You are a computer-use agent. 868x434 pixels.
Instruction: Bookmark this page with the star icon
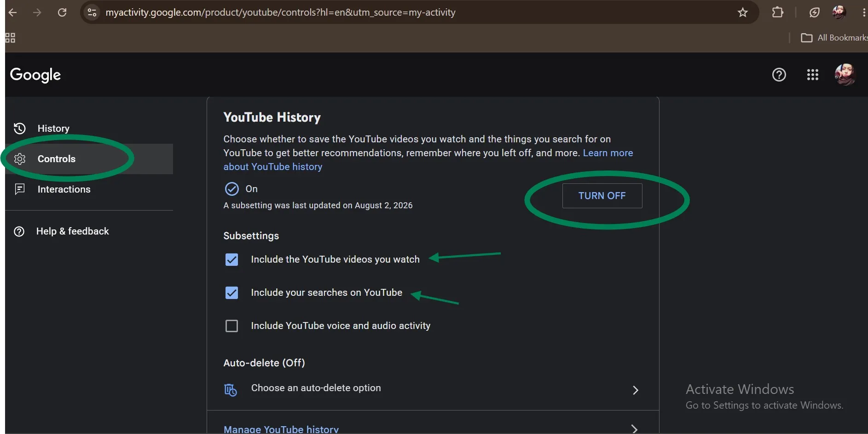coord(743,12)
